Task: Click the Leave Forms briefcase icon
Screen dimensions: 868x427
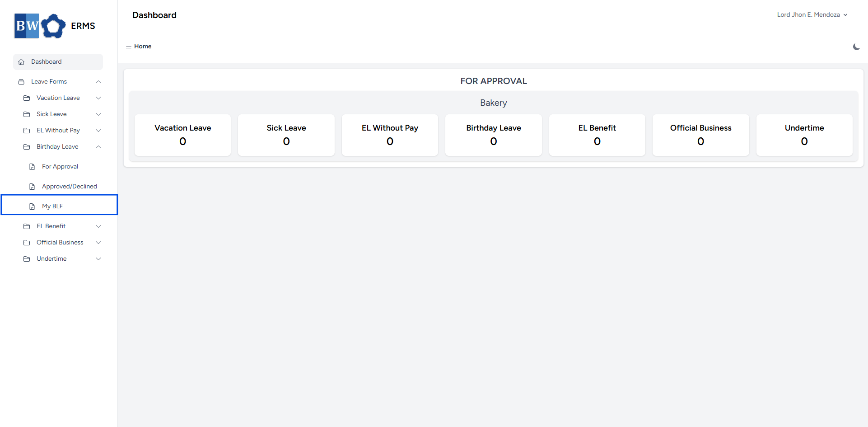Action: [21, 82]
